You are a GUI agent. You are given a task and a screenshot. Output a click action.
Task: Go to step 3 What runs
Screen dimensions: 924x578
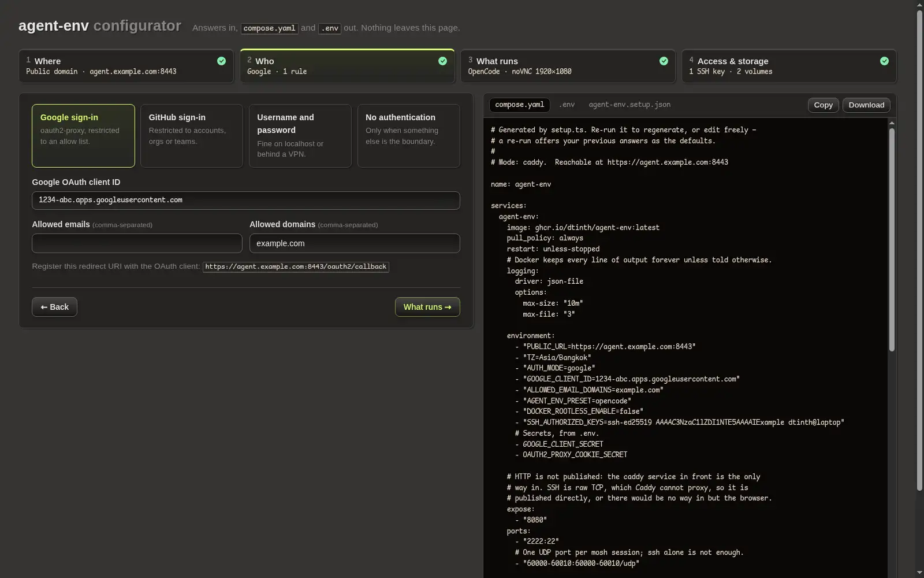click(x=568, y=66)
